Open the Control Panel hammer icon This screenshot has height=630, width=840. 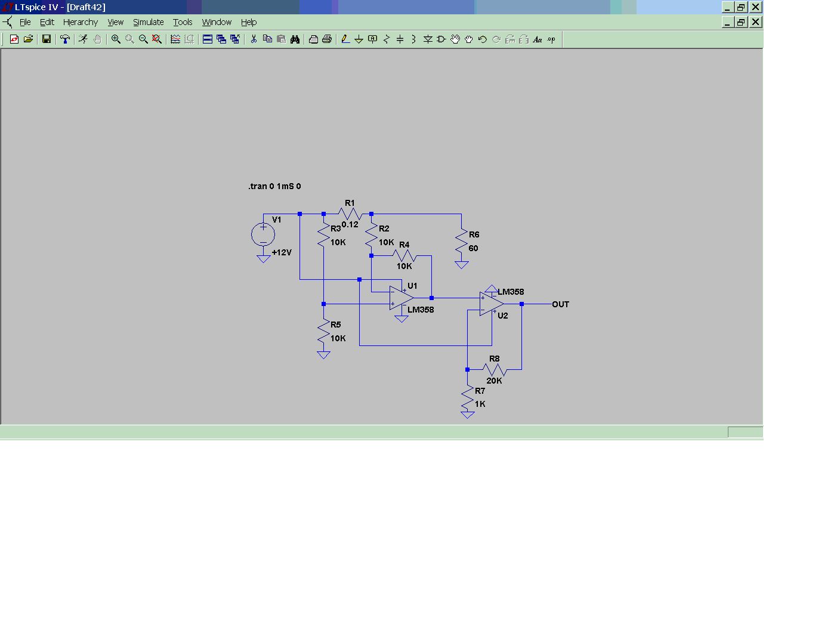65,39
